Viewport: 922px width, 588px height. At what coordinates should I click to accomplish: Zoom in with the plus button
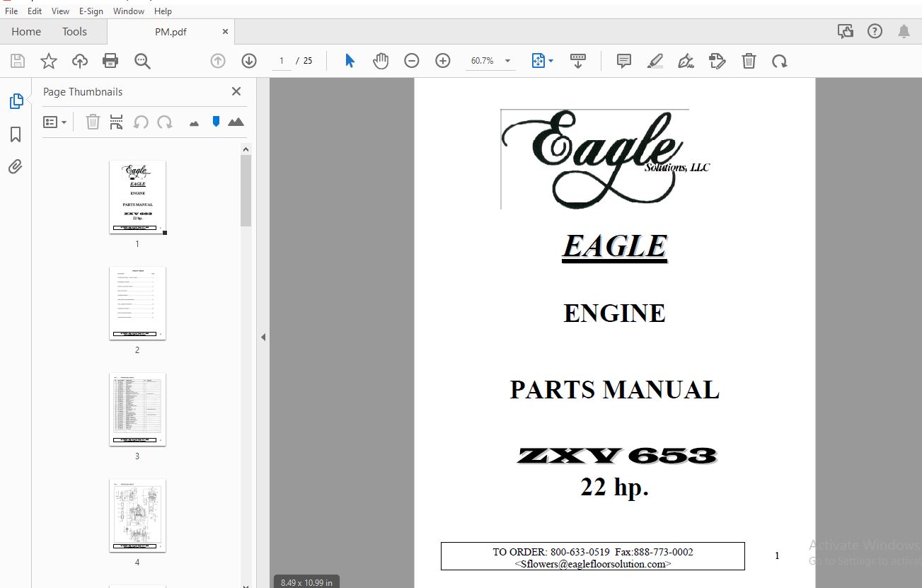coord(443,61)
